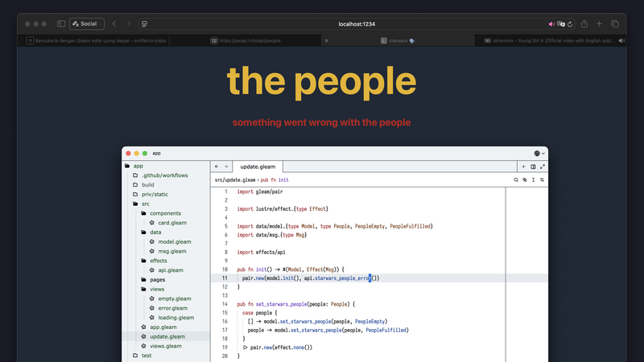Click the pub fn init breadcrumb
The image size is (644, 362).
[x=275, y=179]
